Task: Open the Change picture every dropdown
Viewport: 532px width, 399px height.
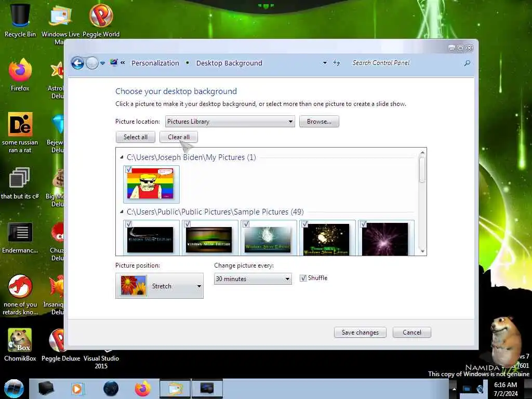Action: pyautogui.click(x=253, y=279)
